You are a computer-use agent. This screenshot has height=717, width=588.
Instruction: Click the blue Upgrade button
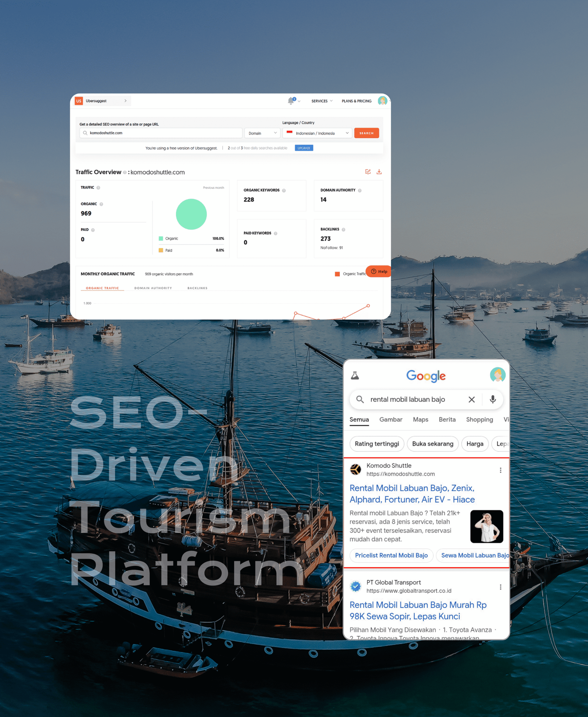coord(304,148)
